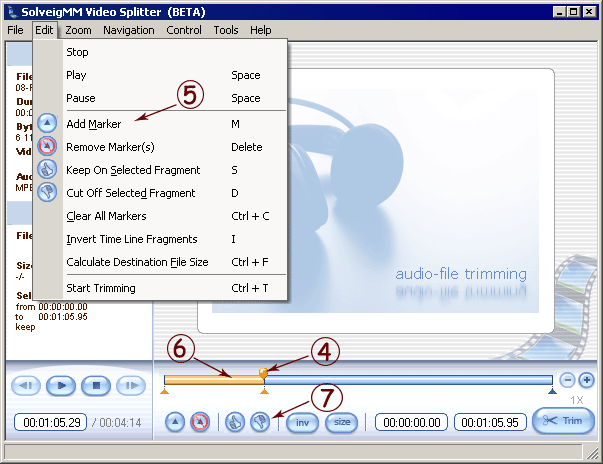Choose Stop in the Edit menu
Image resolution: width=603 pixels, height=464 pixels.
click(160, 52)
